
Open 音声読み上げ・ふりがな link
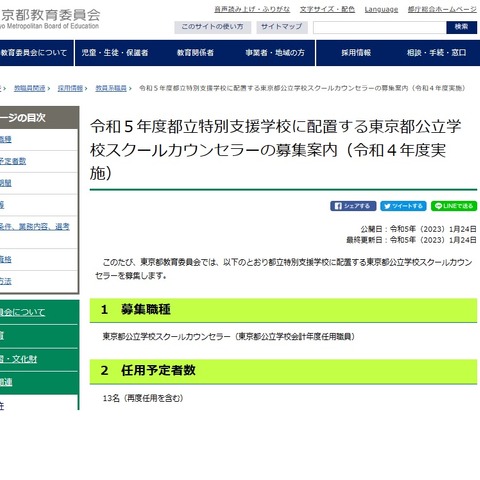[x=252, y=9]
